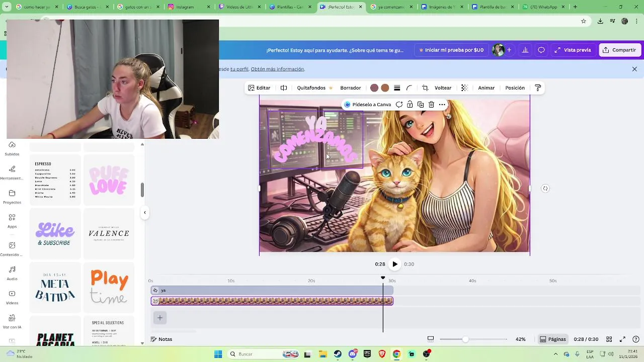Choose the Espresso menu text template

pyautogui.click(x=55, y=180)
